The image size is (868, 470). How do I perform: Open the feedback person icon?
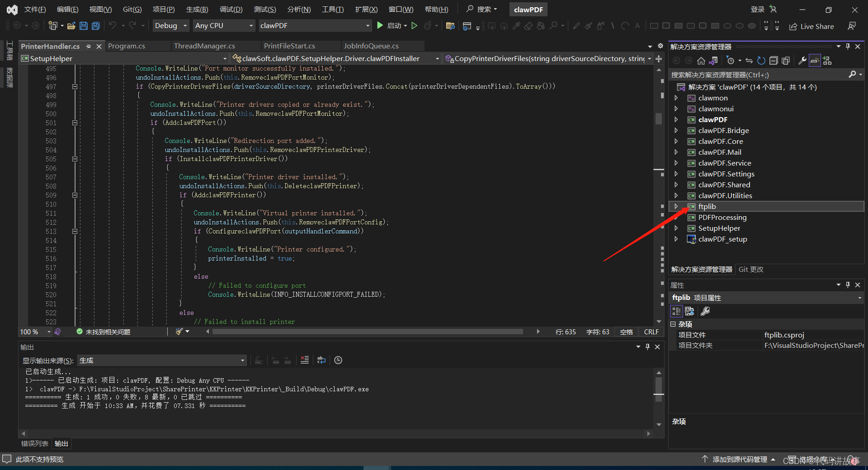[x=852, y=26]
